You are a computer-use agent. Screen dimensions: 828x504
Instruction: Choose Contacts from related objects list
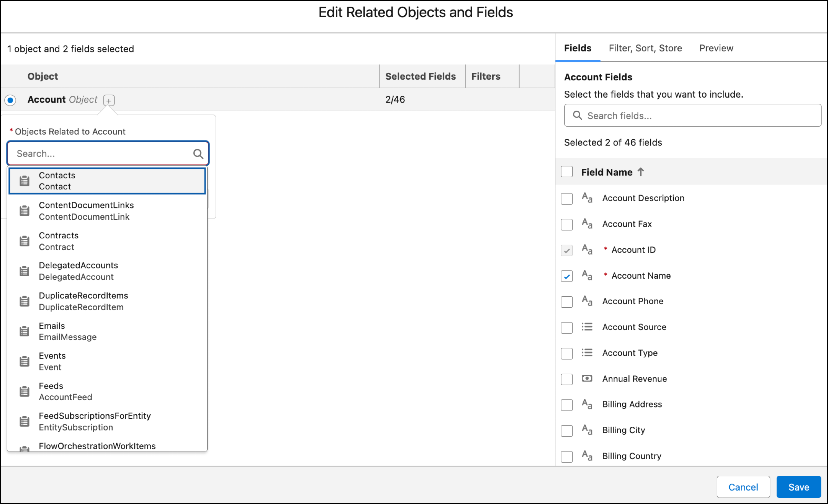107,181
